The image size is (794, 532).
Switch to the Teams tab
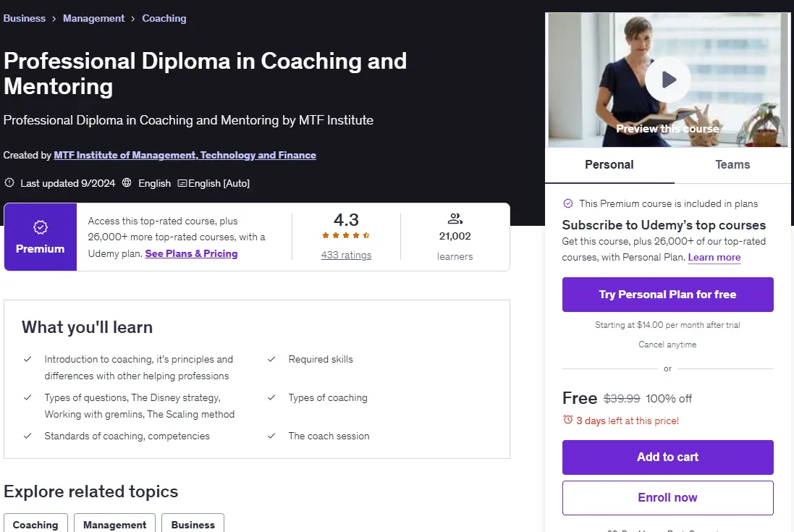[x=732, y=164]
